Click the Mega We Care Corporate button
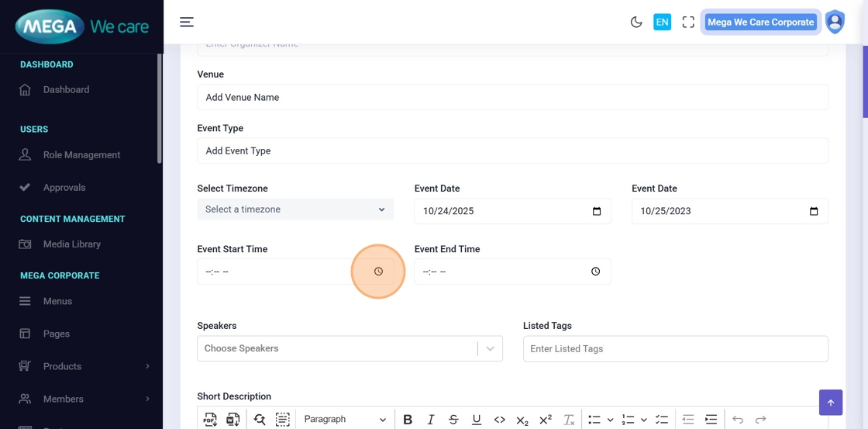This screenshot has height=429, width=868. 759,22
